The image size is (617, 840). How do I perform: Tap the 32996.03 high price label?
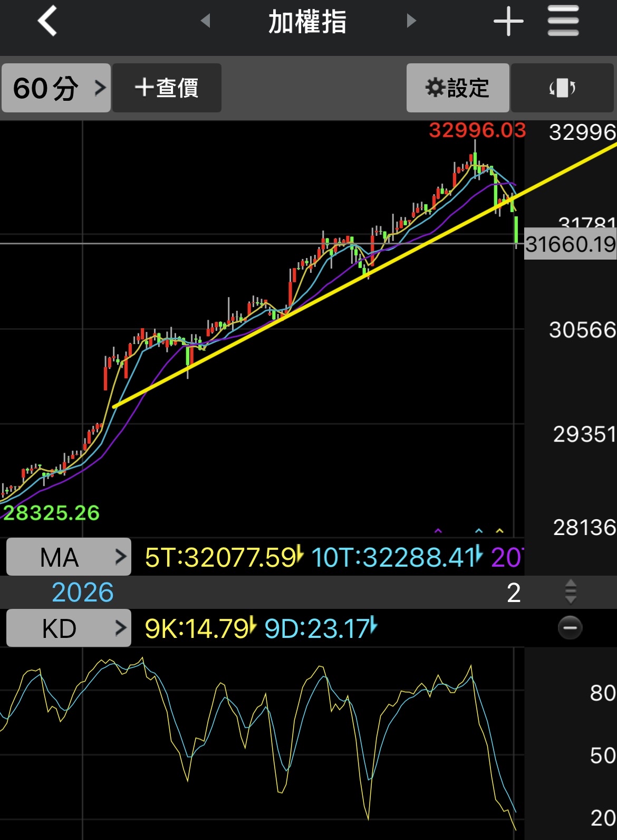(477, 130)
